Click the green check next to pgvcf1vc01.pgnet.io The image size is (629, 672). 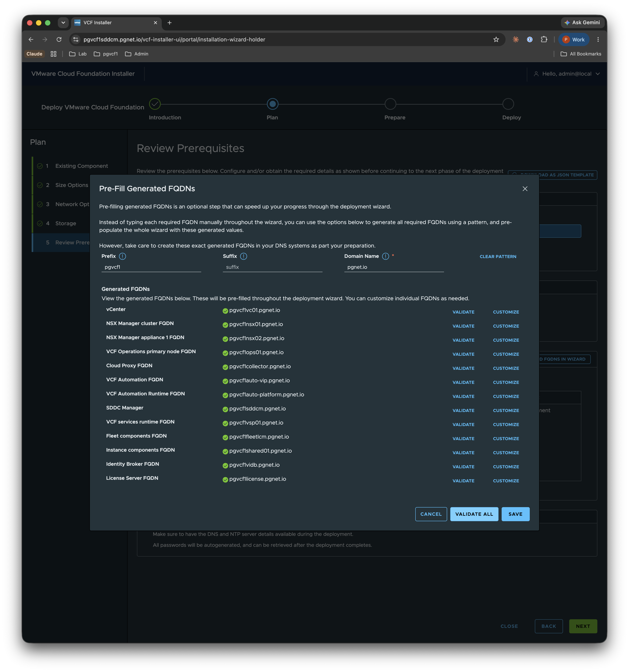[225, 311]
